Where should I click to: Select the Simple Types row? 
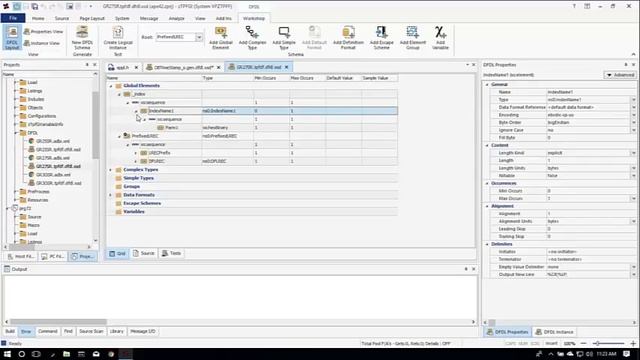(x=252, y=178)
